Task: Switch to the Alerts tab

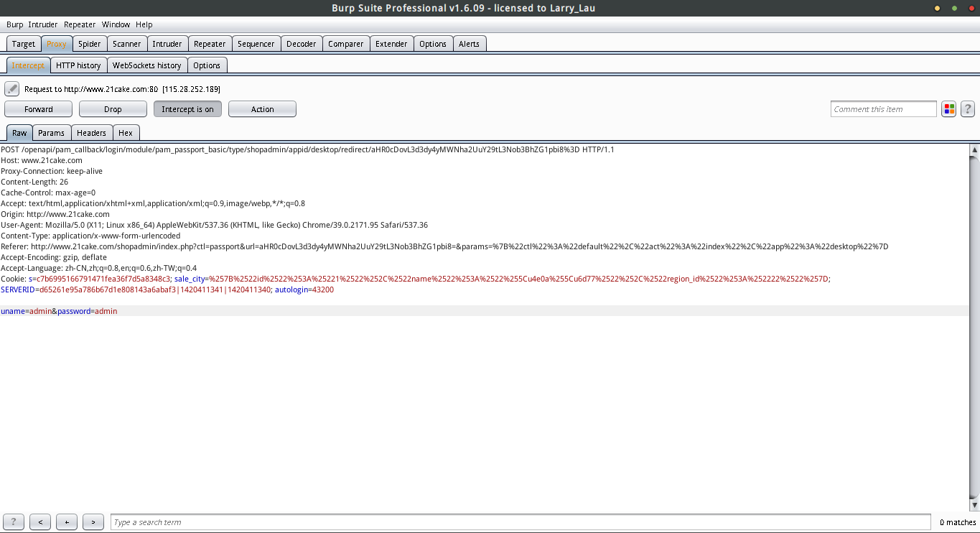Action: pyautogui.click(x=470, y=44)
